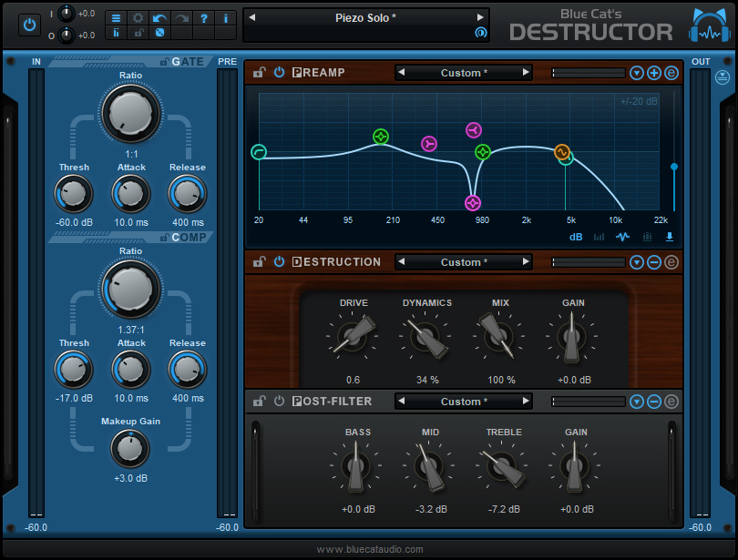Select the teal high-pass node at 20 Hz
This screenshot has height=560, width=738.
tap(259, 152)
